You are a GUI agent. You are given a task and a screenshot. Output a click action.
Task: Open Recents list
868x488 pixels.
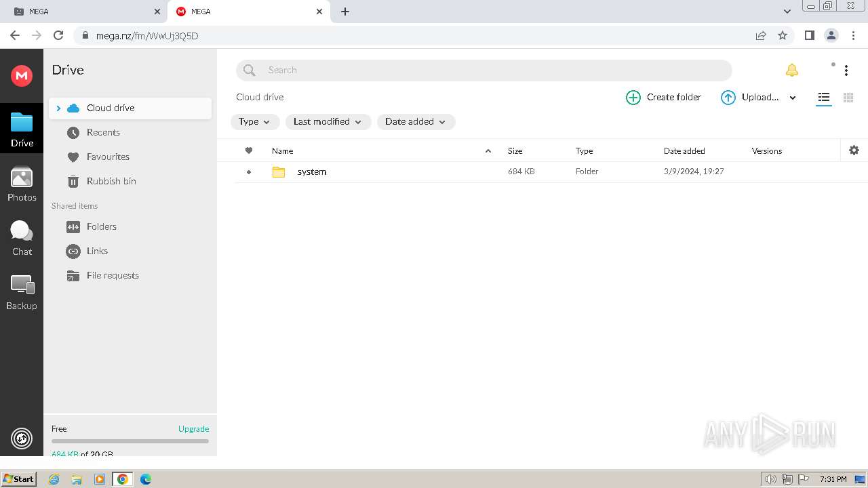click(103, 132)
